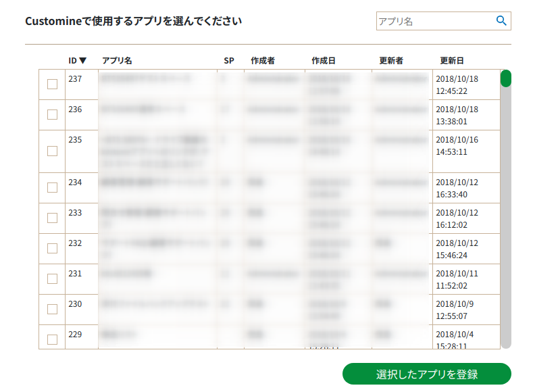Click 選択したアプリを登録 button
Image resolution: width=533 pixels, height=392 pixels.
427,374
